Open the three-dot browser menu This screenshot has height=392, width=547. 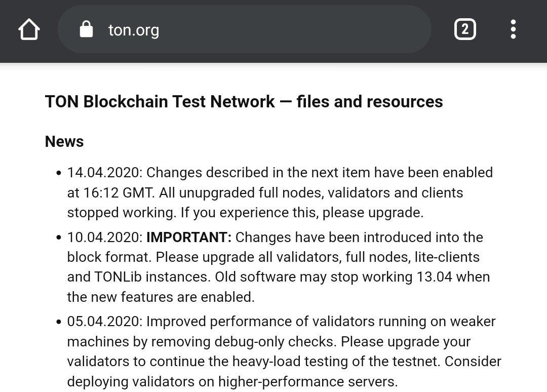click(513, 29)
